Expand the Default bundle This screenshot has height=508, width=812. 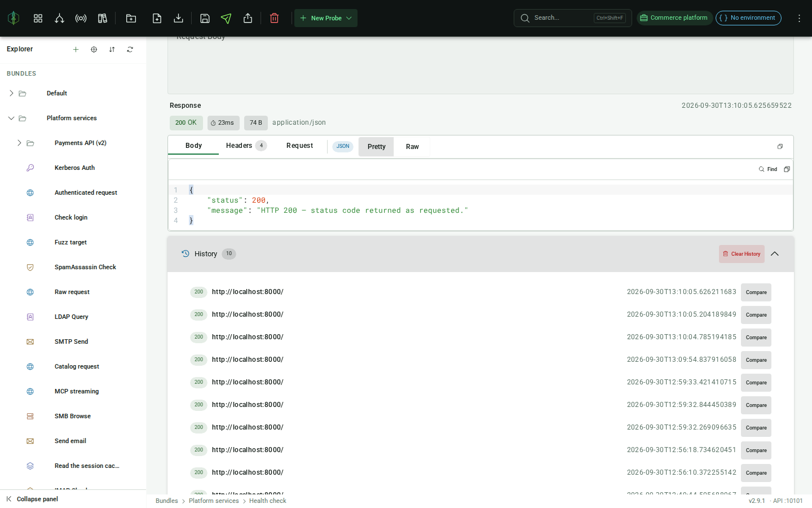tap(11, 93)
